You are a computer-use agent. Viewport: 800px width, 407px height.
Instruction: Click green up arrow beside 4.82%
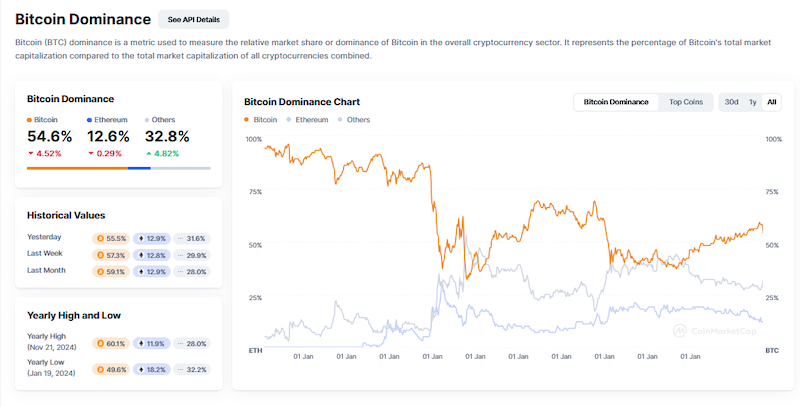pos(149,154)
